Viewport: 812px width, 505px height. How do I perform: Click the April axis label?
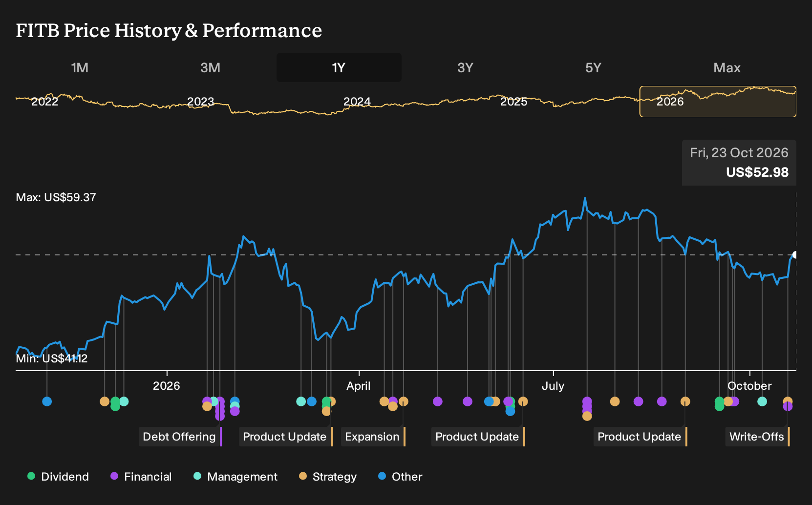(x=359, y=386)
